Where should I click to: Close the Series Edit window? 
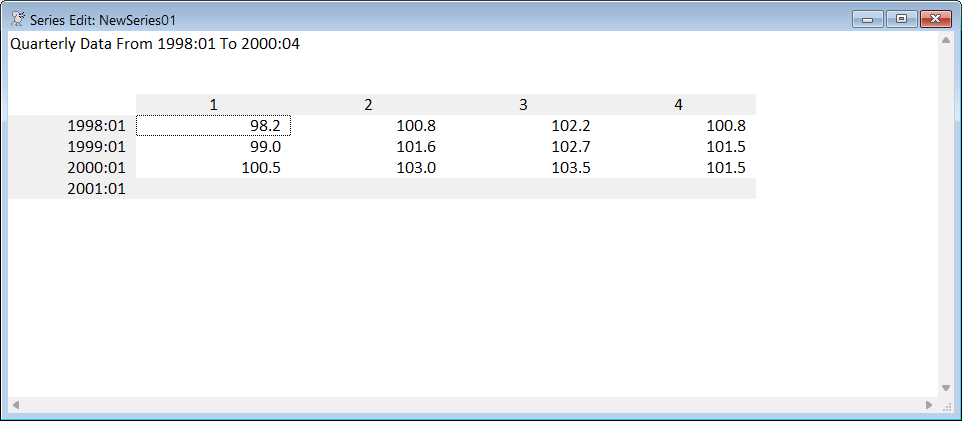(935, 18)
